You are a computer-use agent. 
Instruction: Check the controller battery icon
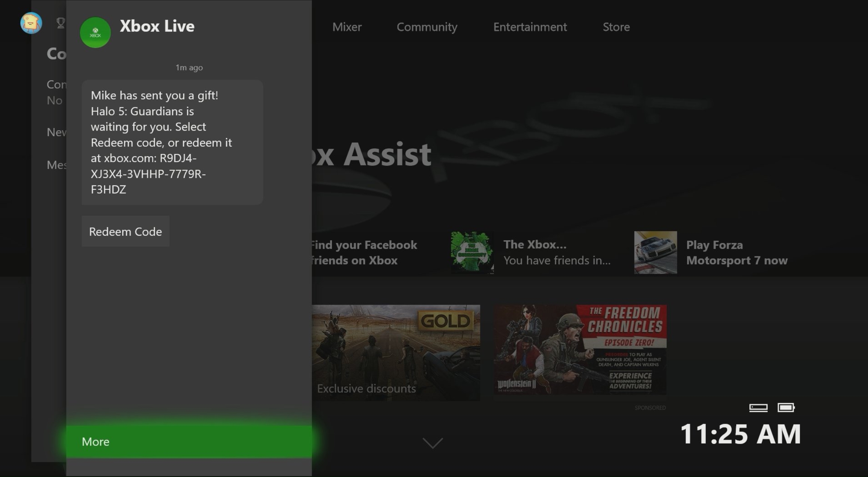(786, 408)
